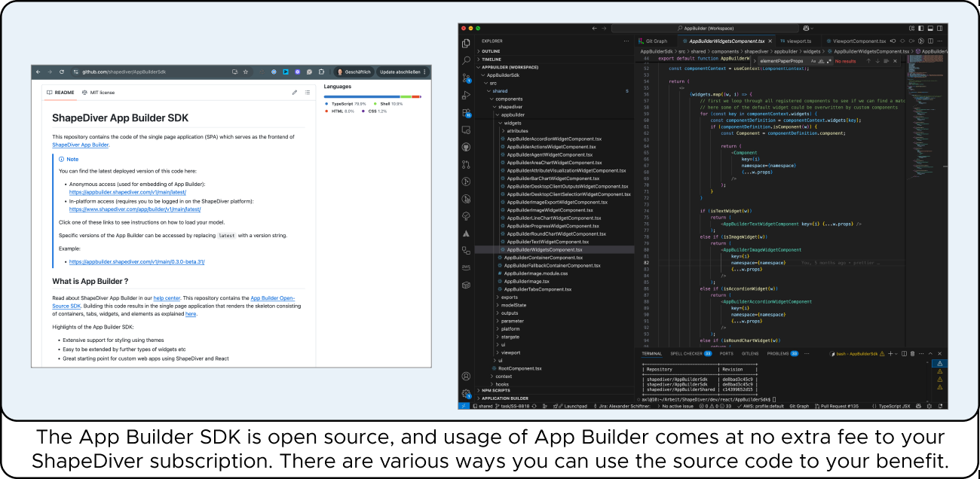The image size is (980, 479).
Task: Click the Accounts icon in activity bar
Action: [466, 376]
